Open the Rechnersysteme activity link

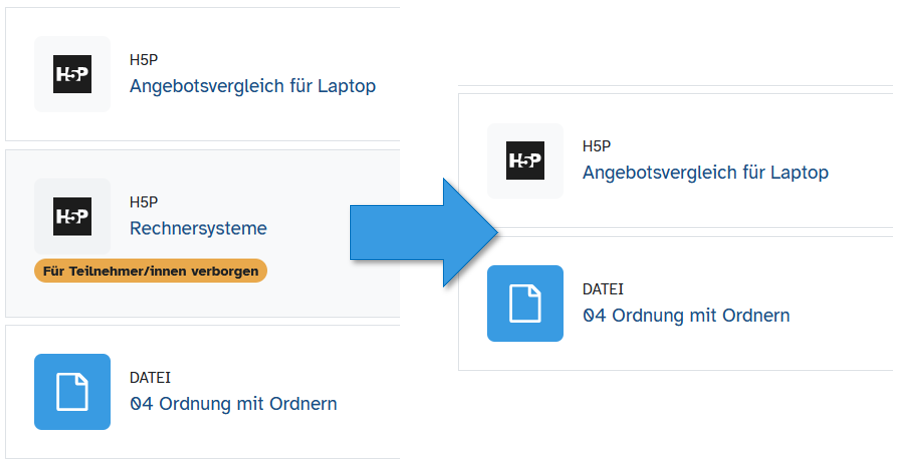click(198, 228)
